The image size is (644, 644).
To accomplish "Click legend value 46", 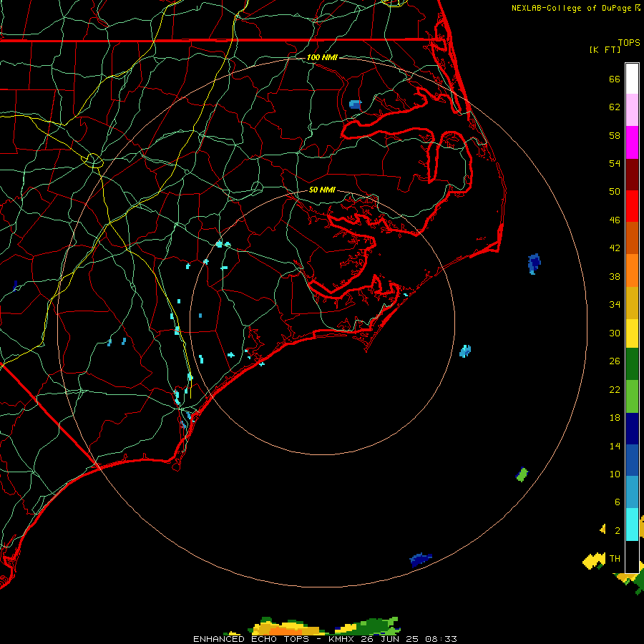I will click(x=615, y=220).
